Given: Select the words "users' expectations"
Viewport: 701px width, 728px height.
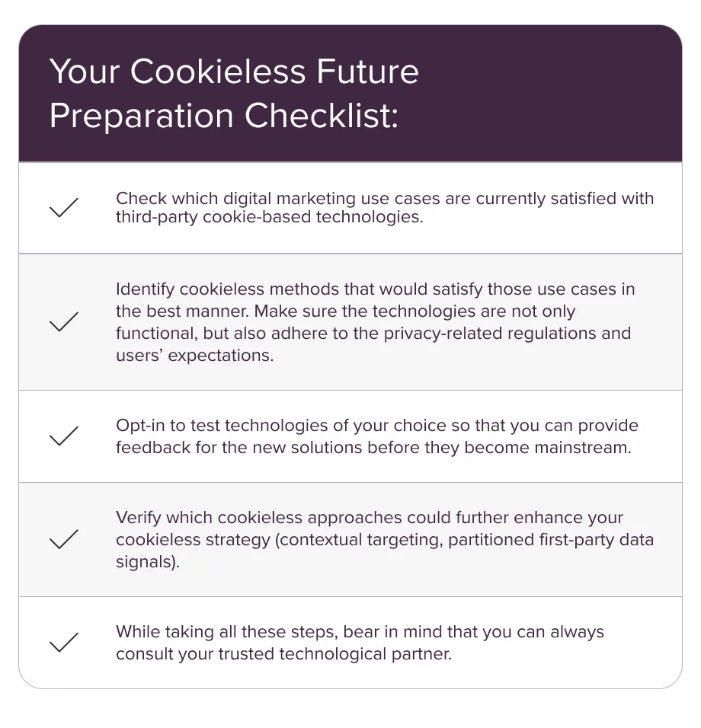Looking at the screenshot, I should pyautogui.click(x=194, y=356).
